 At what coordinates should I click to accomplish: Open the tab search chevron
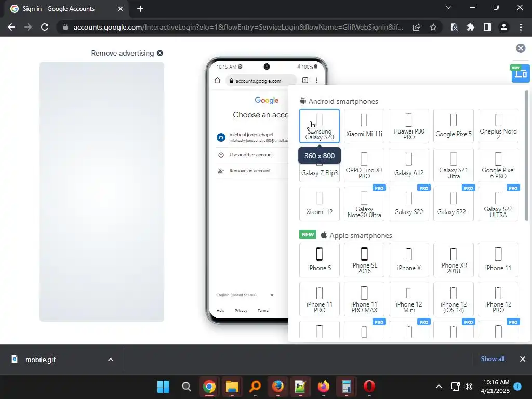point(448,7)
